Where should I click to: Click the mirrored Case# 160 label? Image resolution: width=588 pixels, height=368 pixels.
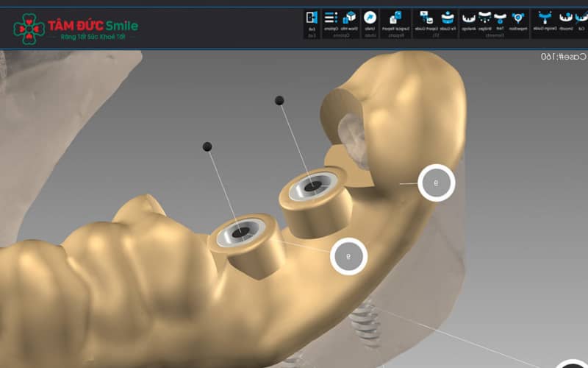click(564, 57)
